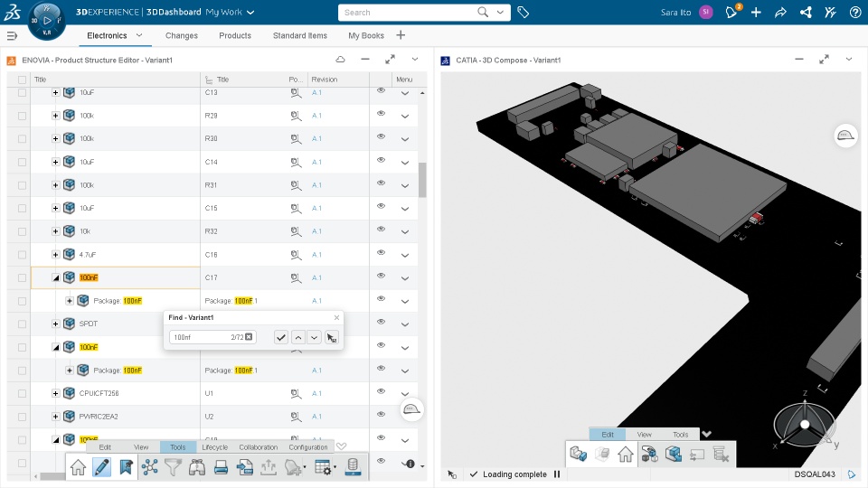868x488 pixels.
Task: Click the binoculars find icon
Action: coord(197,467)
